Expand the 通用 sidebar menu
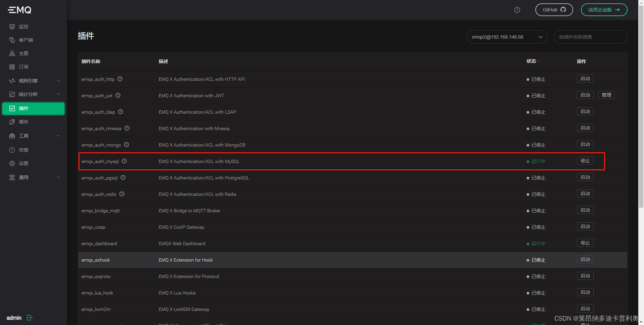 [x=34, y=177]
